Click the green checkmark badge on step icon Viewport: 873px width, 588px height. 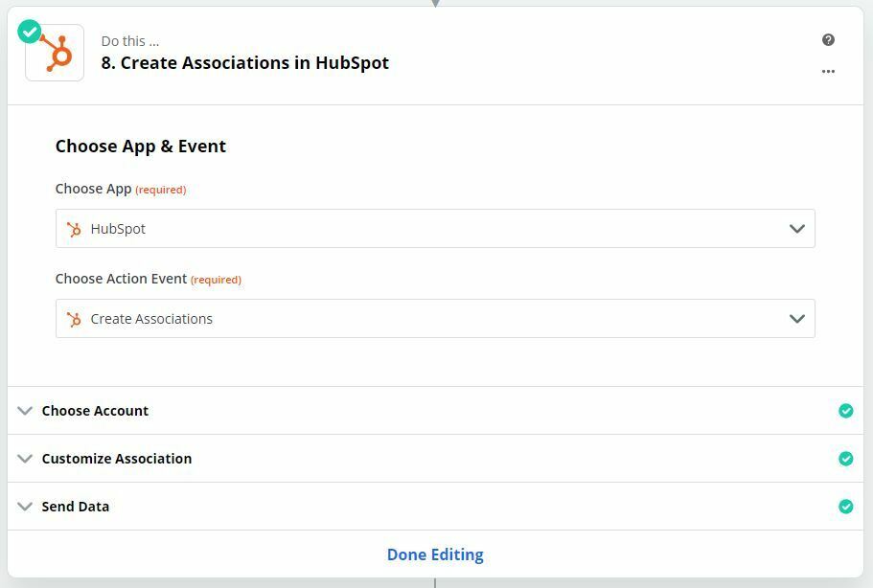29,32
